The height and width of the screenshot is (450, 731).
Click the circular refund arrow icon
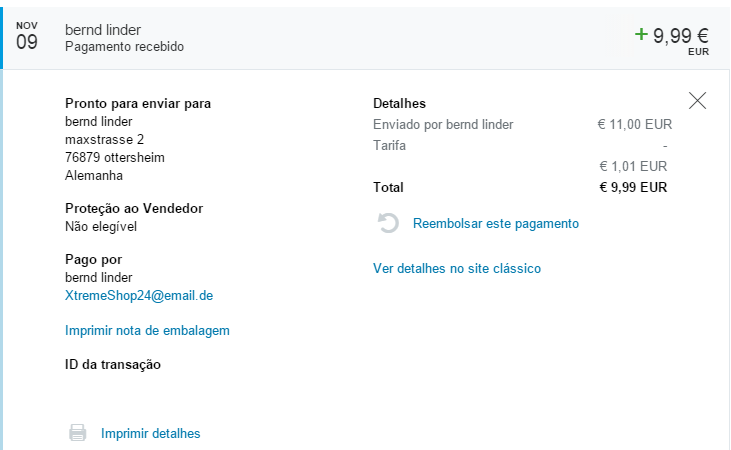point(389,224)
